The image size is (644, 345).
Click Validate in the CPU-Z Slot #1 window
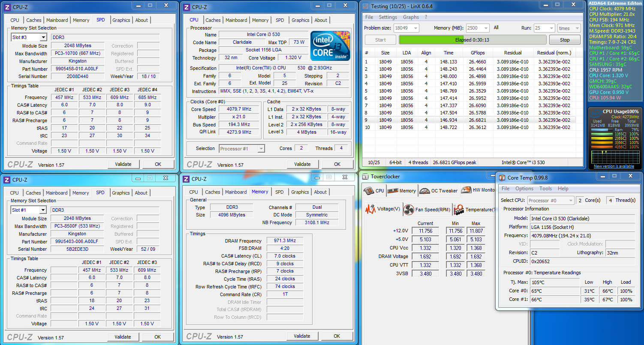tap(123, 337)
